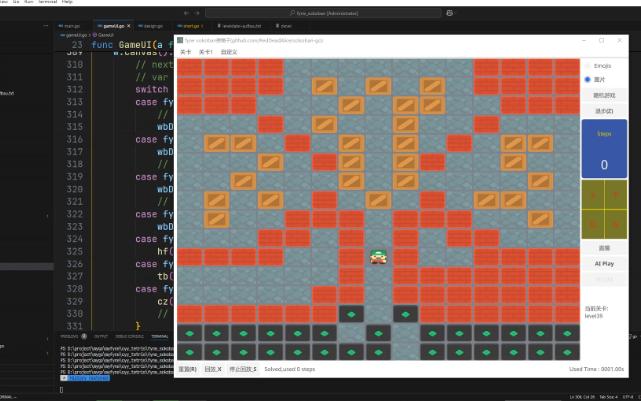Click the 随机游戏 random game button
Viewport: 641px width, 401px height.
(604, 95)
